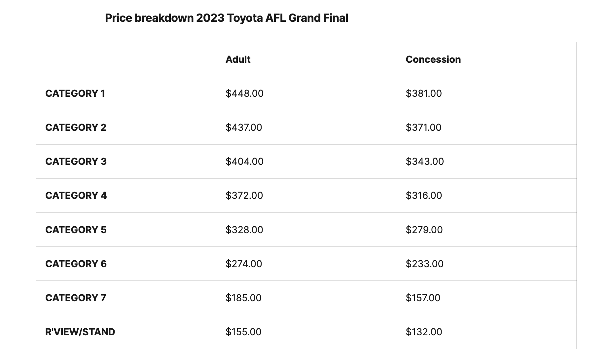Click the $155.00 R'VIEW/STAND adult price

click(x=243, y=332)
